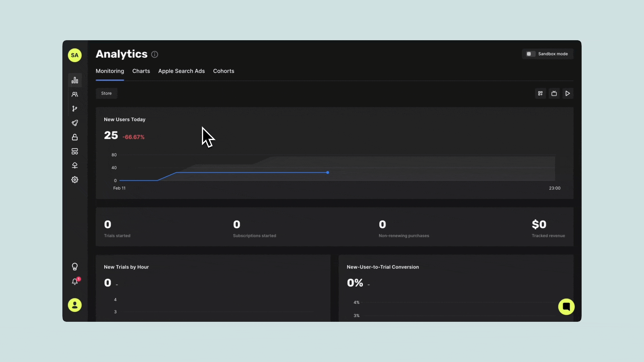Click the info icon beside Analytics
Screen dimensions: 644x362
155,54
